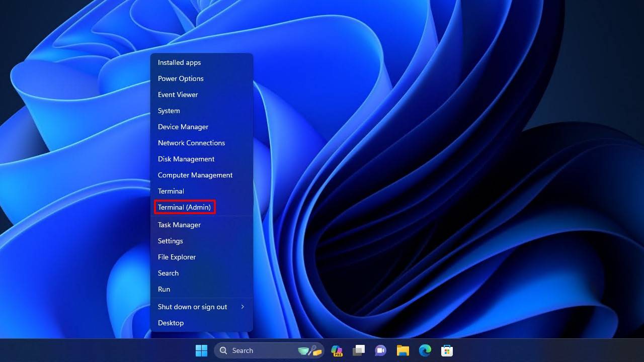Launch the Microsoft Store app
Image resolution: width=644 pixels, height=362 pixels.
tap(447, 350)
